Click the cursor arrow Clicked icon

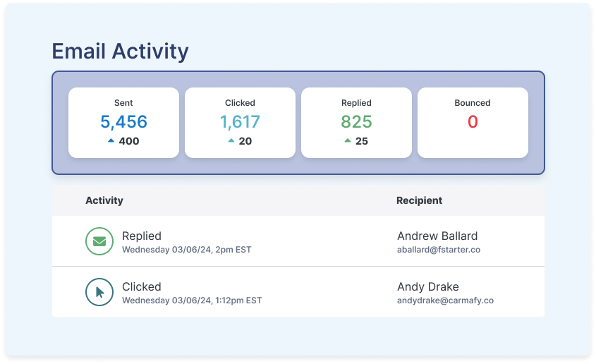pyautogui.click(x=99, y=292)
